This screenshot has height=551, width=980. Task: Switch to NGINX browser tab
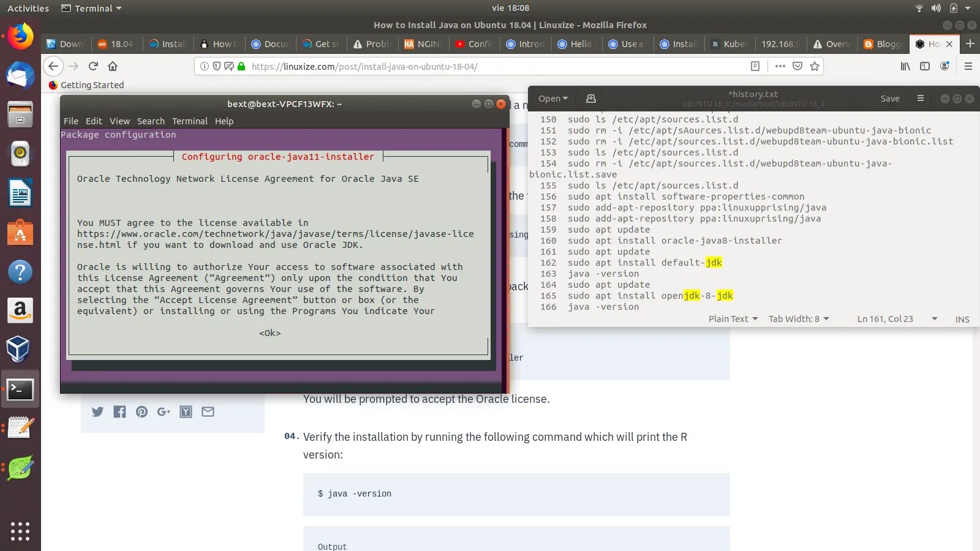click(x=424, y=44)
